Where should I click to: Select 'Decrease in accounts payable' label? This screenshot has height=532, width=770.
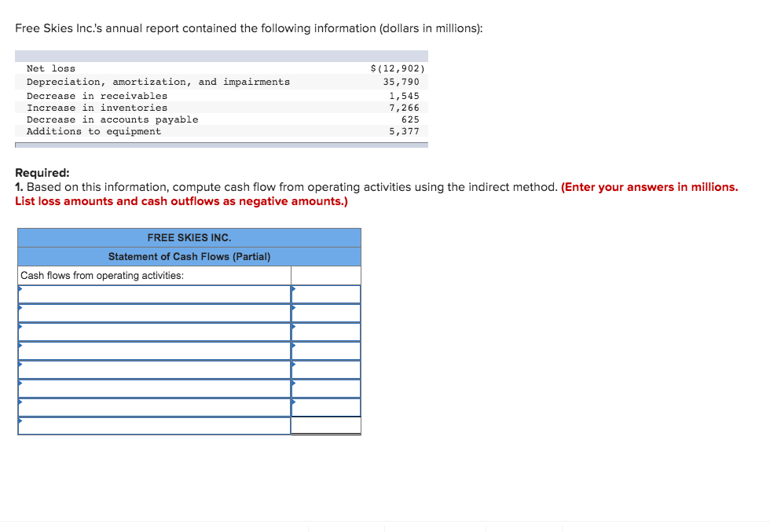point(112,119)
